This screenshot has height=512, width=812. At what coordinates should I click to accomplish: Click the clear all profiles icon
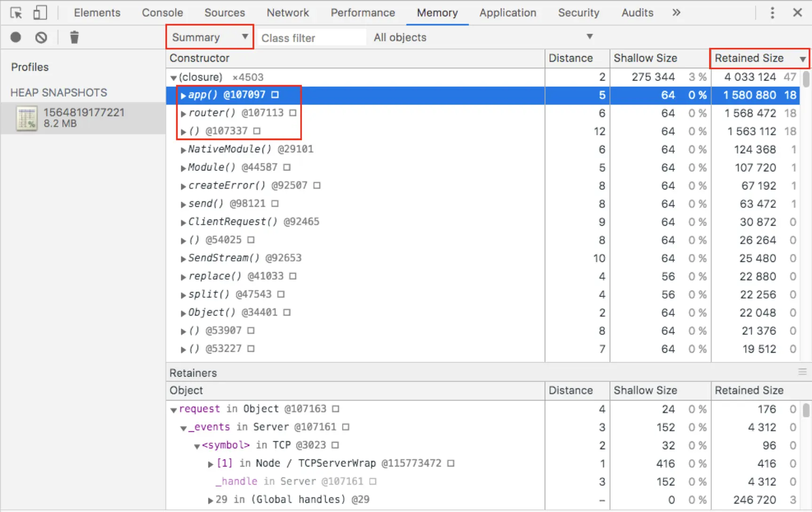click(41, 37)
